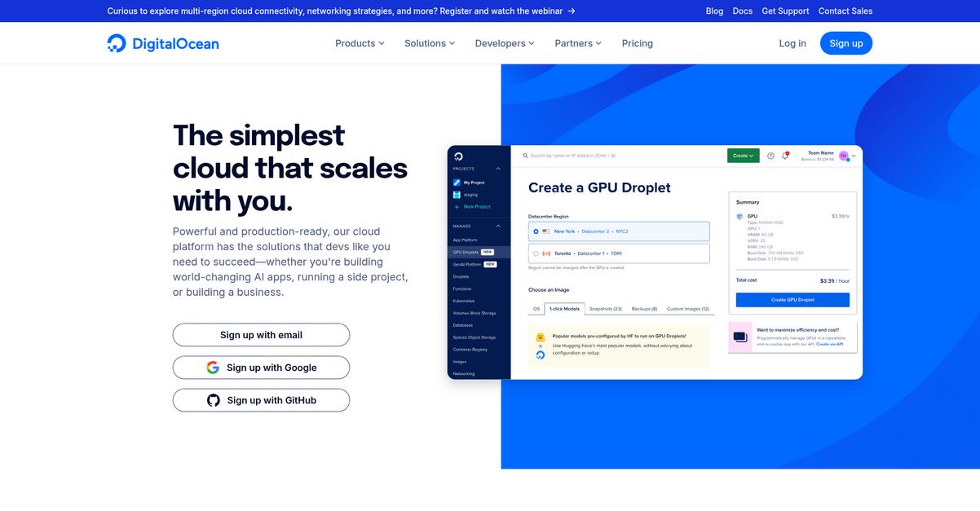Click the Log in link

tap(792, 43)
